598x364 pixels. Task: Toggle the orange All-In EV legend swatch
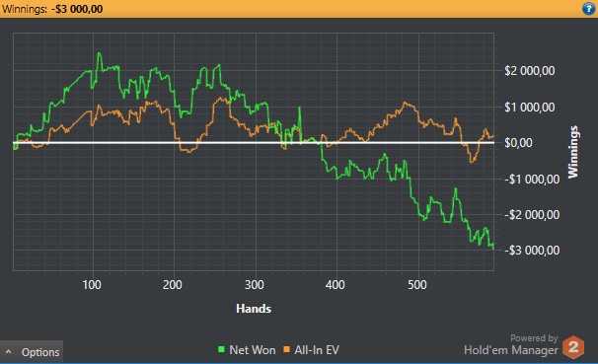(287, 349)
